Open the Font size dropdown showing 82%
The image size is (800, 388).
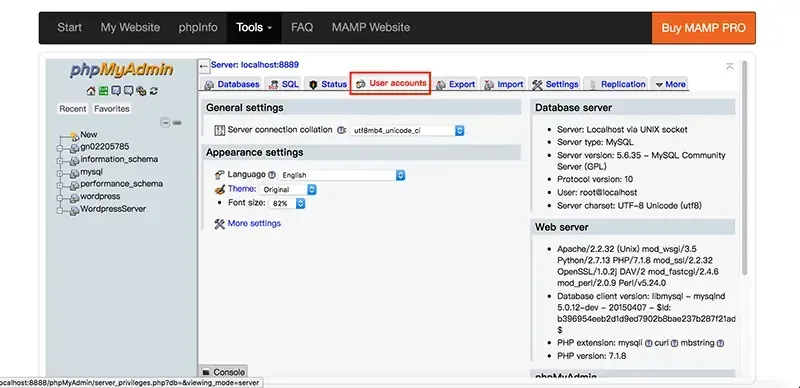[287, 203]
